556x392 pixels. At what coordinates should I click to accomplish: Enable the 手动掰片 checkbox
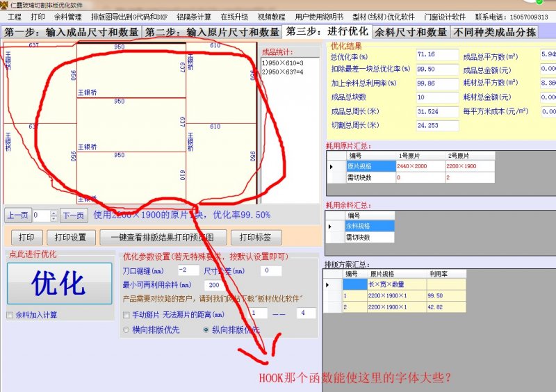point(126,315)
